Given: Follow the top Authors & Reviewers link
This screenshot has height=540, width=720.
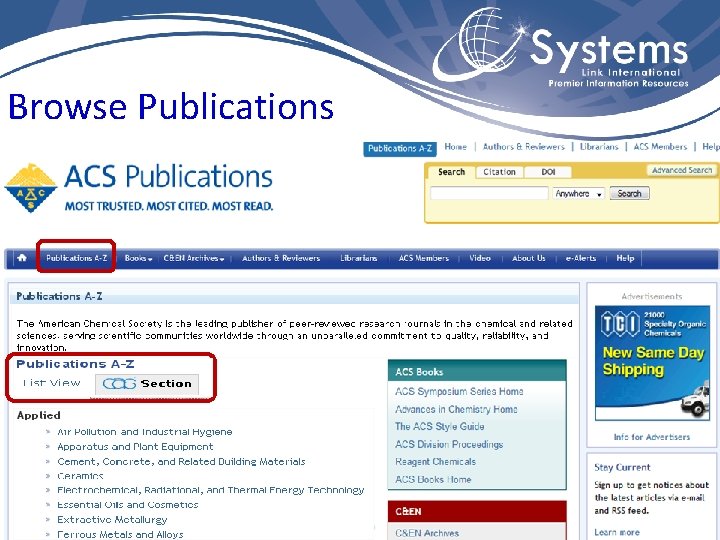Looking at the screenshot, I should 523,147.
